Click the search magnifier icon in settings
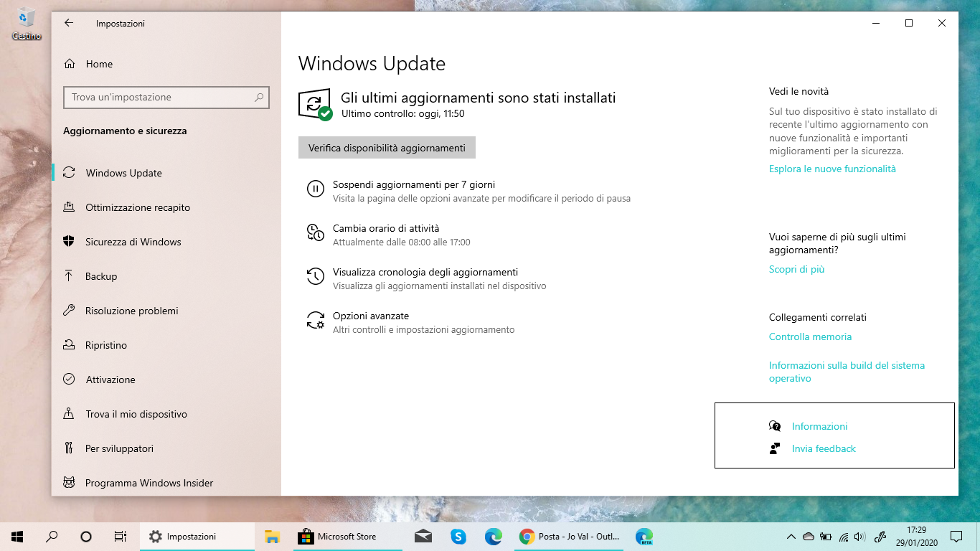The width and height of the screenshot is (980, 551). 259,97
